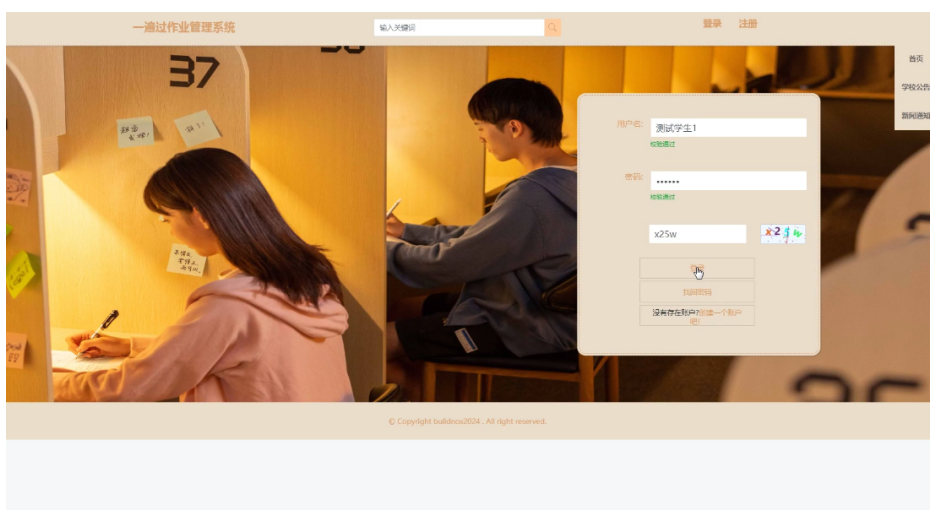Click the 找回密码 button
Viewport: 932px width, 513px height.
click(697, 292)
